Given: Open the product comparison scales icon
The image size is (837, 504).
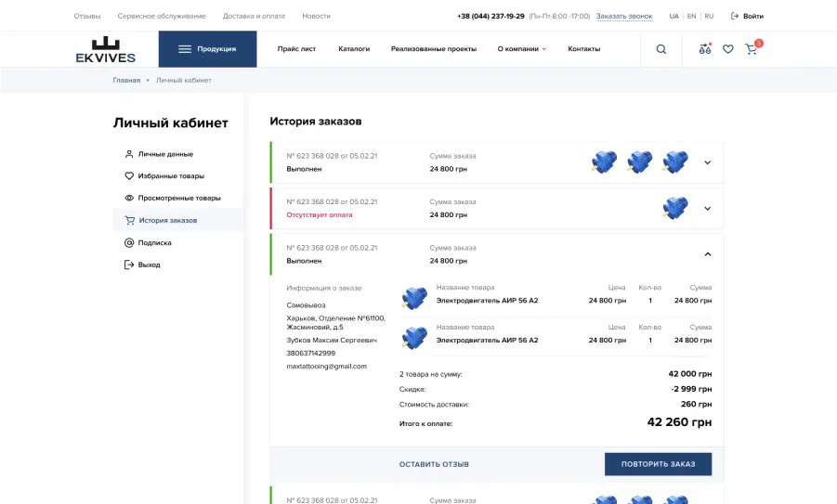Looking at the screenshot, I should [705, 48].
